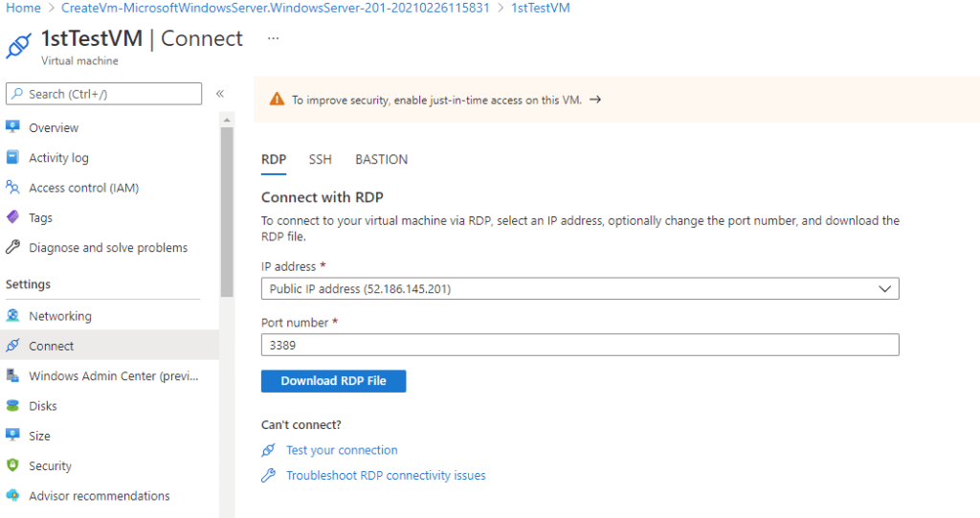Click the CreateVm-MicrosoftWindowsServer breadcrumb link
This screenshot has width=980, height=518.
tap(276, 8)
